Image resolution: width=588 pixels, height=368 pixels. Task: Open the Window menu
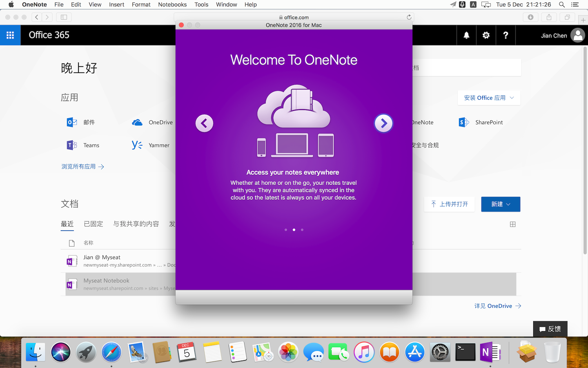pos(226,4)
